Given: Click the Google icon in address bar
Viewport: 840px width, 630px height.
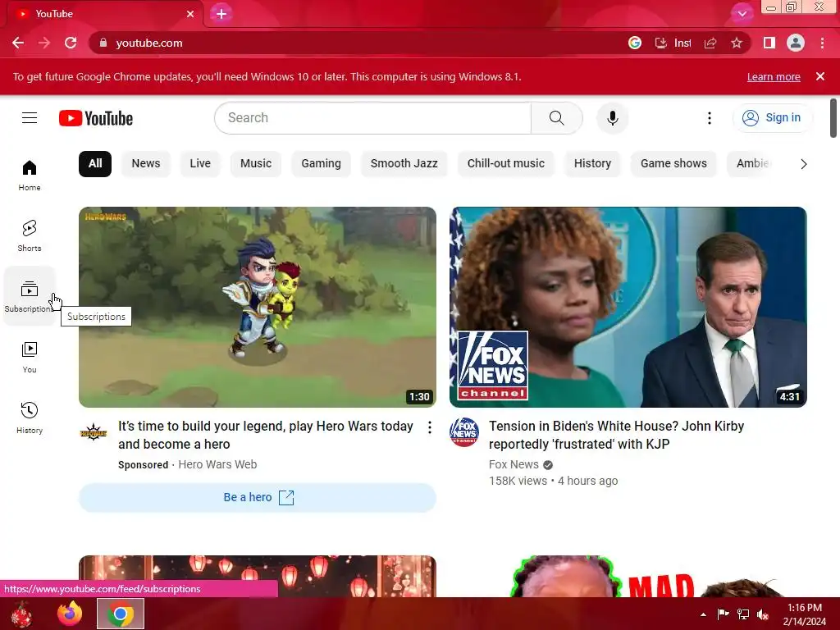Looking at the screenshot, I should pos(635,43).
